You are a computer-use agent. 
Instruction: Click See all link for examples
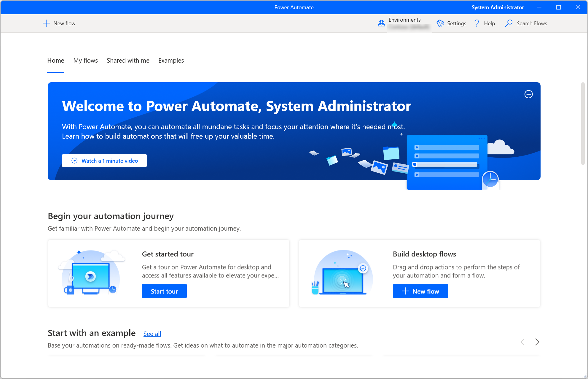click(x=152, y=333)
